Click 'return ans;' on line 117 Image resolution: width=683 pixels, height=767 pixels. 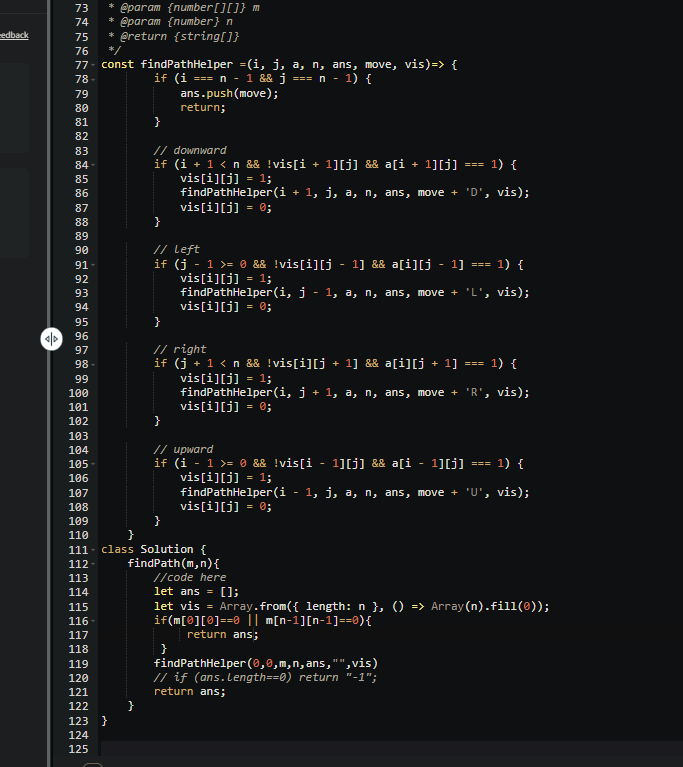(223, 634)
